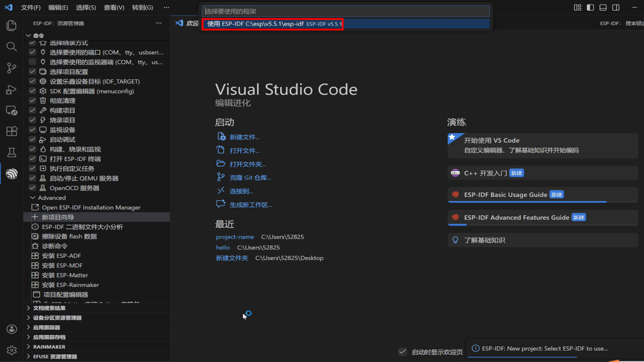Expand the 设备分区资源管理器 section
Viewport: 644px width, 362px height.
(29, 318)
